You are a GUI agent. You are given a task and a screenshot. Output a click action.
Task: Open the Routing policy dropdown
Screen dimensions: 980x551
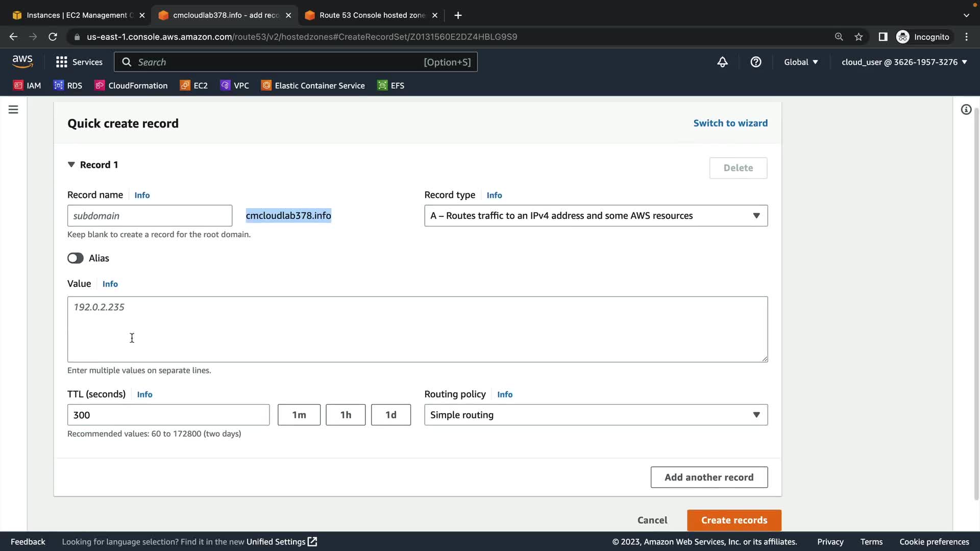point(596,415)
